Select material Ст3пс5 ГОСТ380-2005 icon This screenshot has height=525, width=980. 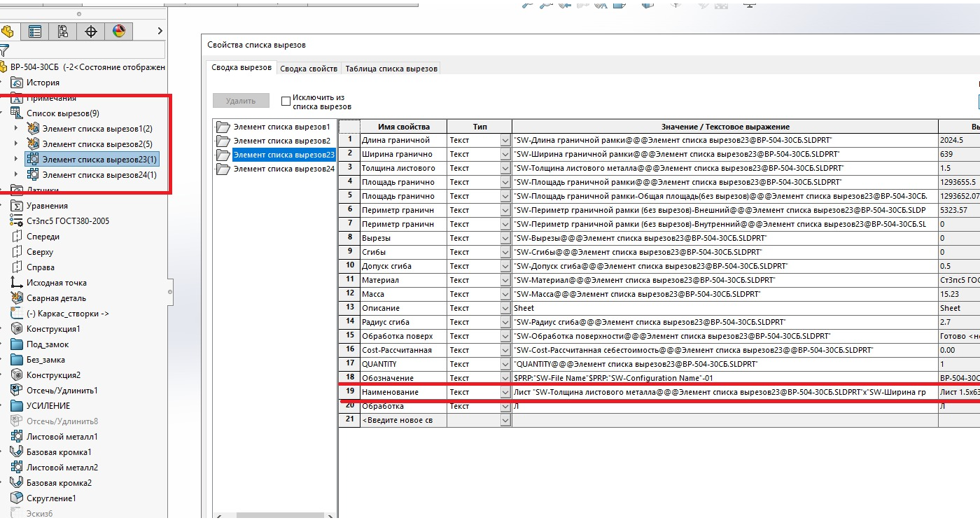tap(17, 221)
